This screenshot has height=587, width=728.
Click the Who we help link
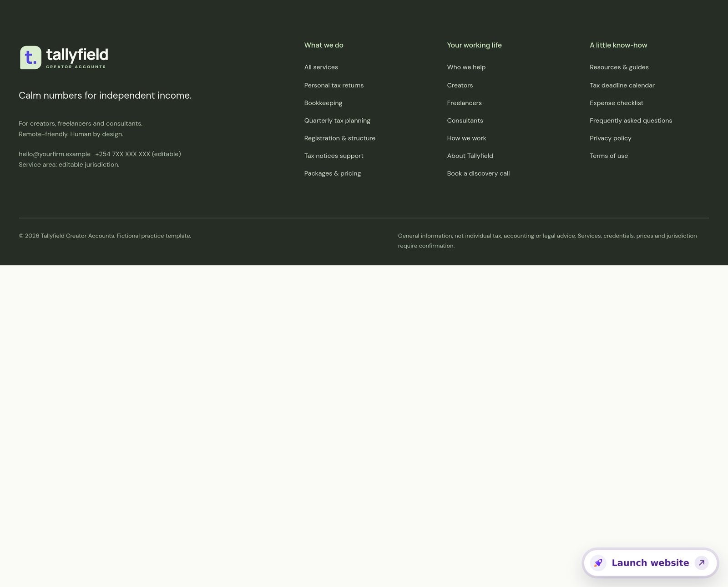pos(466,67)
